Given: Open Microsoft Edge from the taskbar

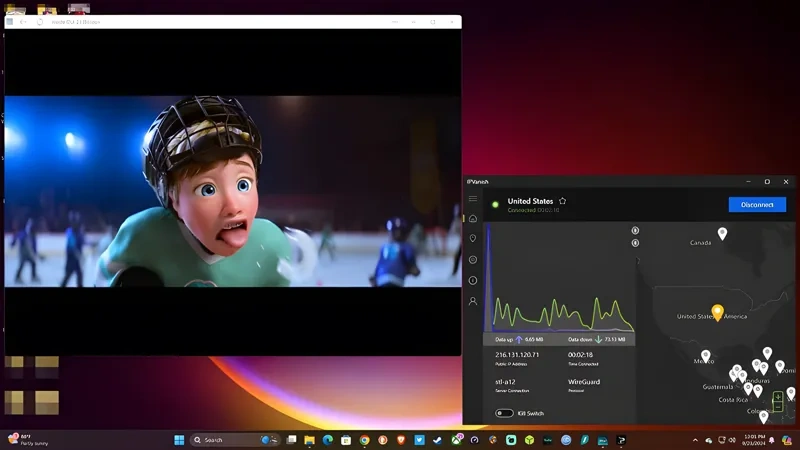Looking at the screenshot, I should click(328, 440).
